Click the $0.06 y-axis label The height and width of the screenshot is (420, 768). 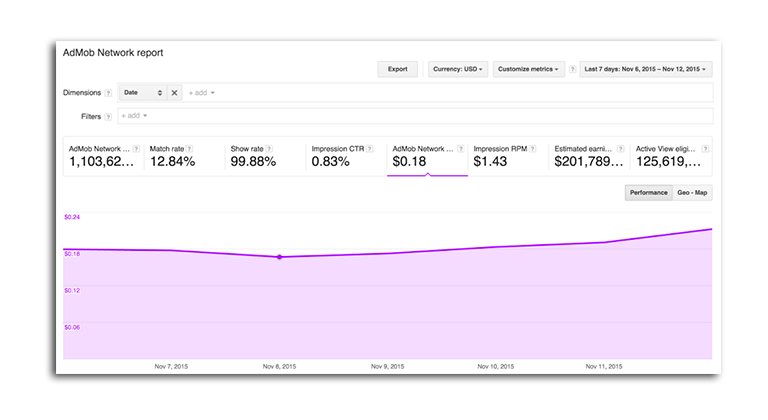coord(72,327)
